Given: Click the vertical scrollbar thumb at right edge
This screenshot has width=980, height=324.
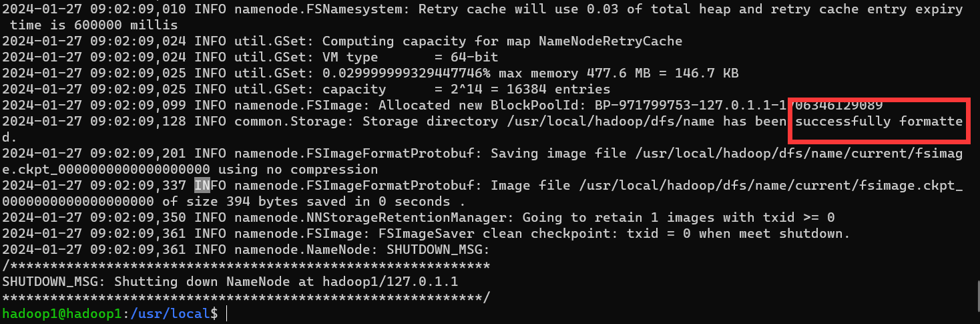Looking at the screenshot, I should click(x=977, y=293).
